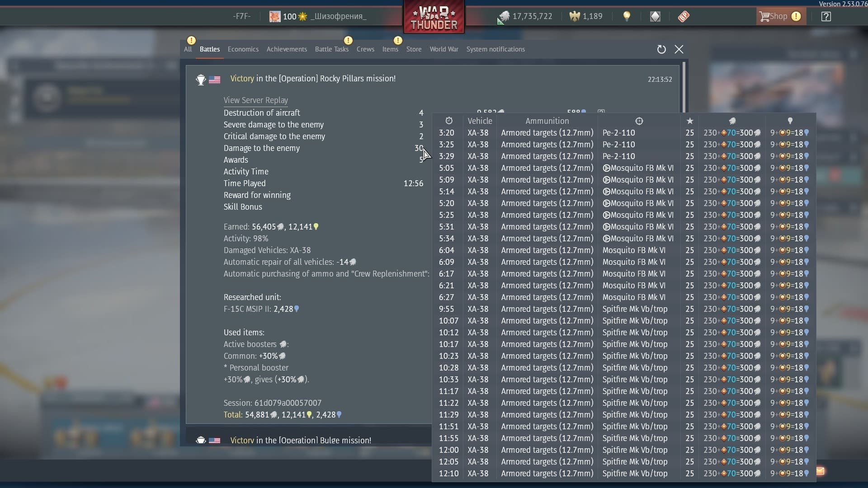The height and width of the screenshot is (488, 868).
Task: Click the lightbulb icon in top bar
Action: pos(627,16)
